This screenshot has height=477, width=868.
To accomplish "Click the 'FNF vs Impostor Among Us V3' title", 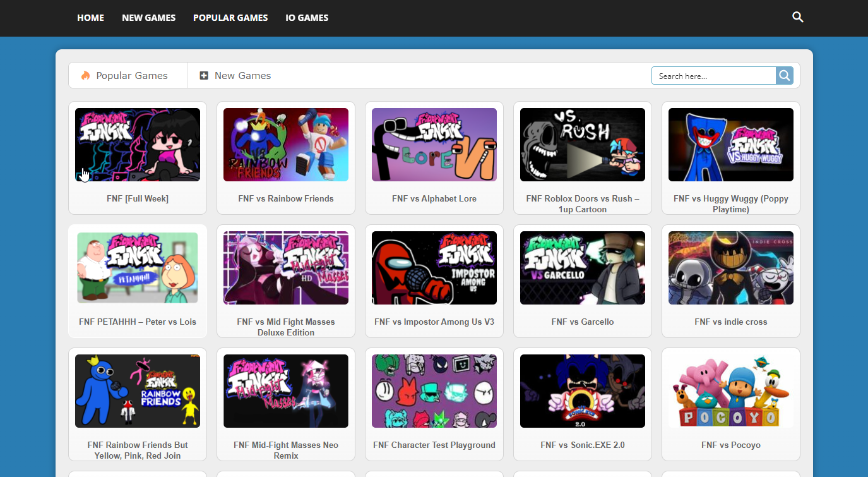I will [x=434, y=322].
